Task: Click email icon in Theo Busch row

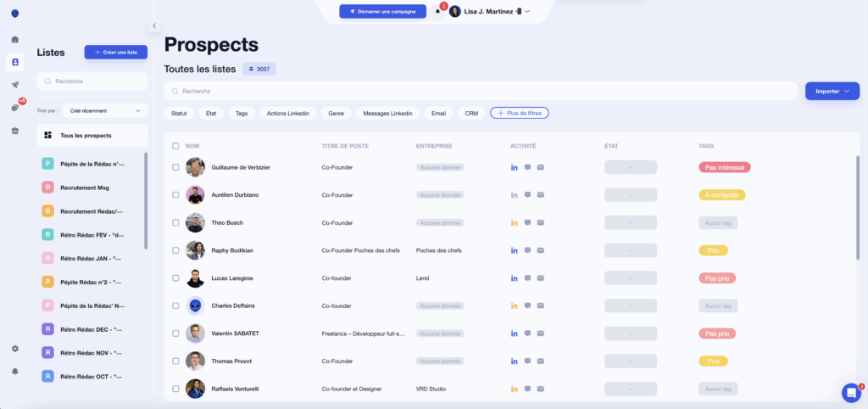Action: pos(540,222)
